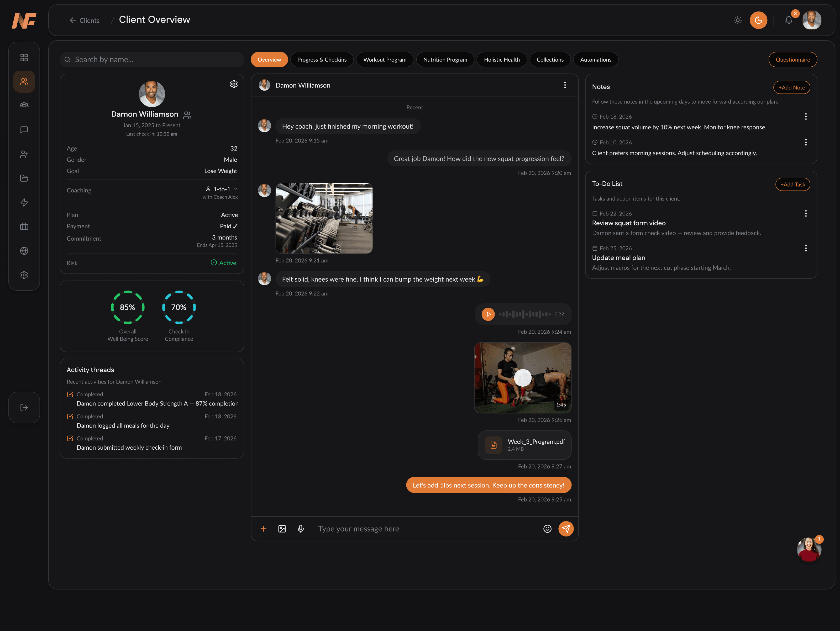Expand the 1-to-1 coaching dropdown
840x631 pixels.
coord(222,189)
